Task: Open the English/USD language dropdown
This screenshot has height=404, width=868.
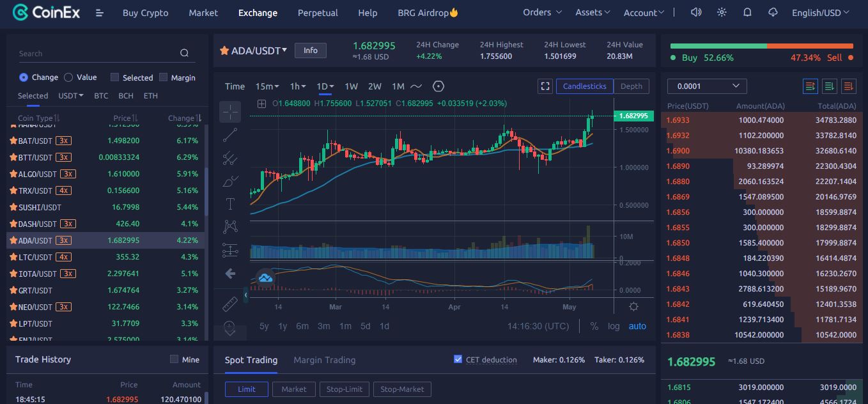Action: [820, 13]
